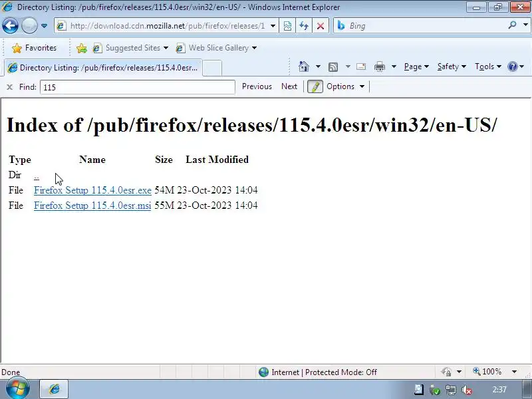Open the Help question mark menu
The image size is (532, 399).
[516, 66]
